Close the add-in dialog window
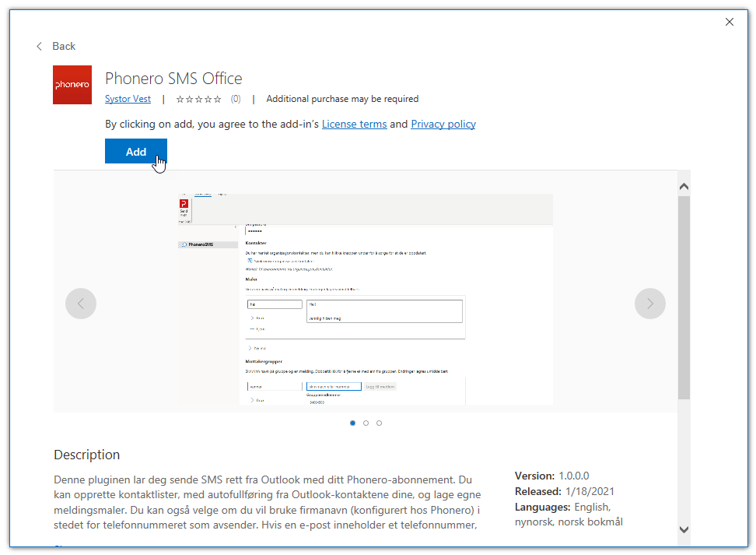756x555 pixels. point(730,22)
